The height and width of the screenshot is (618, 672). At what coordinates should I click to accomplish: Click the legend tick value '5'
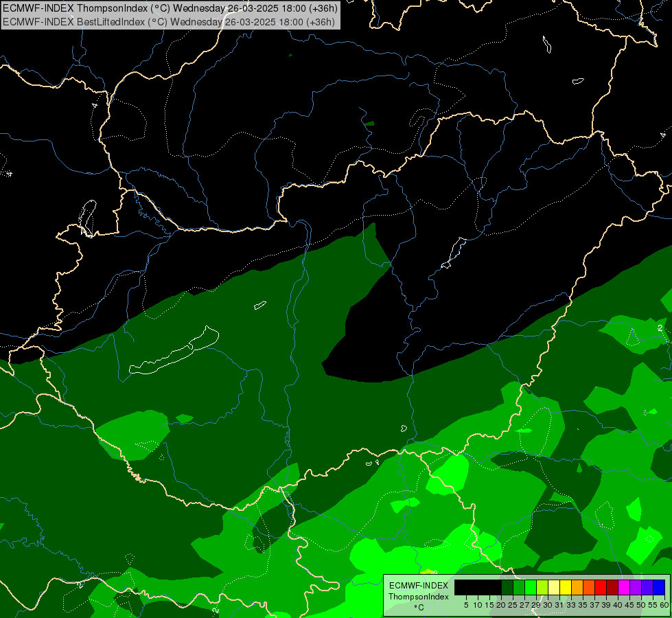coord(466,605)
